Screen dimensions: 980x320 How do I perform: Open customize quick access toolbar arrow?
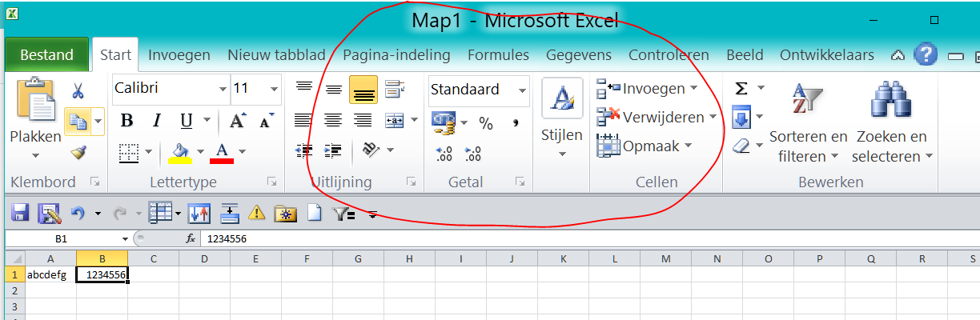click(x=372, y=214)
